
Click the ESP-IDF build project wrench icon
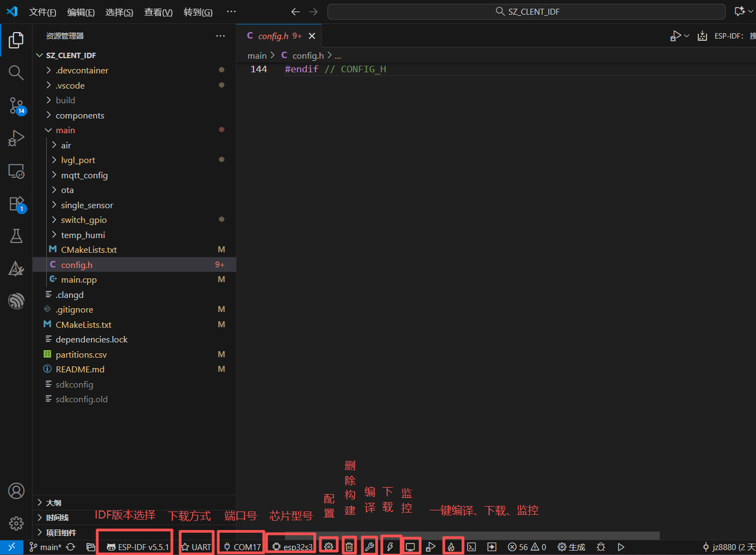370,547
